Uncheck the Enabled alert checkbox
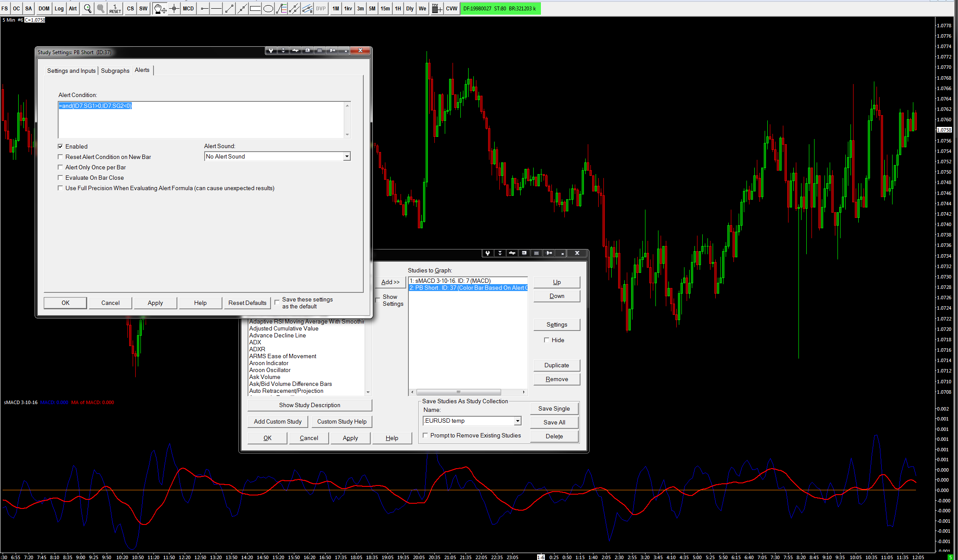Image resolution: width=958 pixels, height=560 pixels. 60,146
